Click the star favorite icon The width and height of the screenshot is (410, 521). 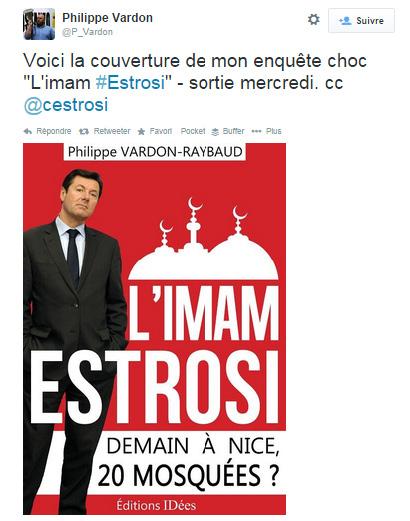tap(141, 132)
